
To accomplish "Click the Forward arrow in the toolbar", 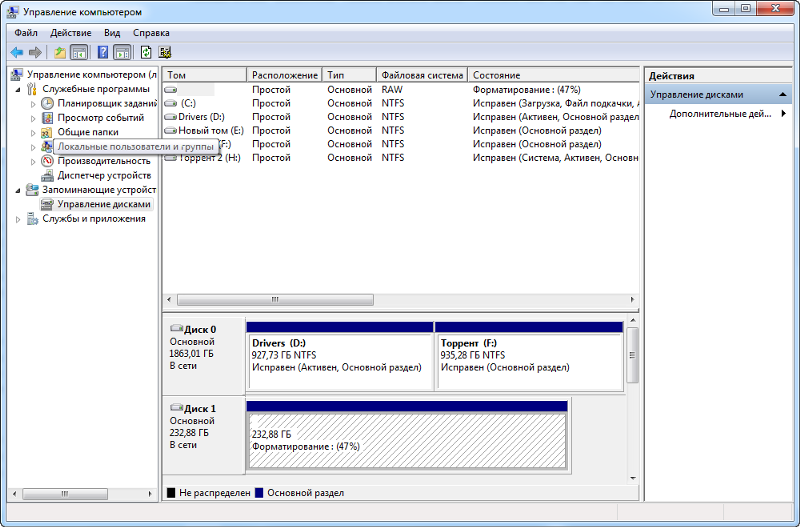I will point(35,52).
